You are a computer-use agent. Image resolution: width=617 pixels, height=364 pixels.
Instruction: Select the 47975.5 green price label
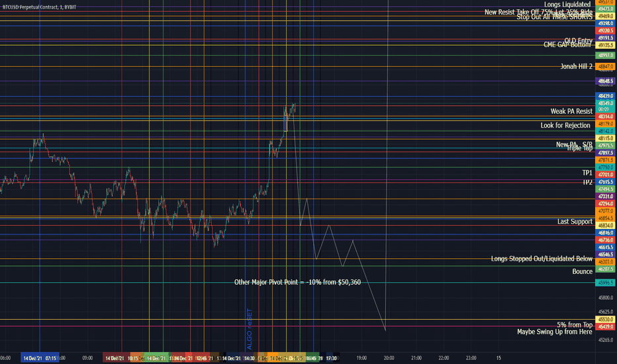605,146
